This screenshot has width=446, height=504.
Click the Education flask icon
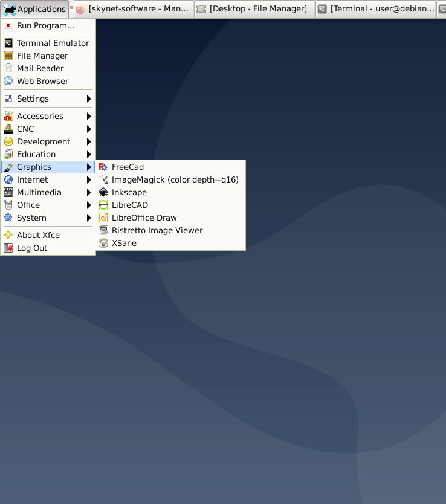point(8,154)
